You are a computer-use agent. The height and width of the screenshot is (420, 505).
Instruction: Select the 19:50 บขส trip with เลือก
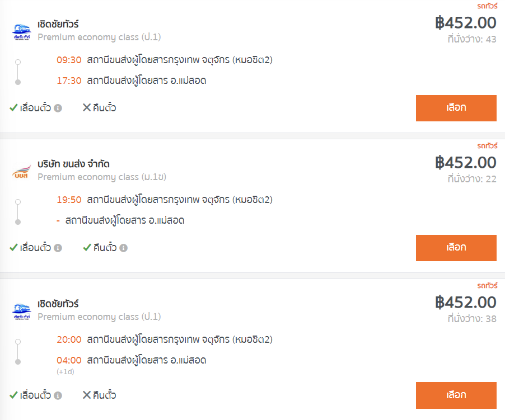(x=456, y=248)
